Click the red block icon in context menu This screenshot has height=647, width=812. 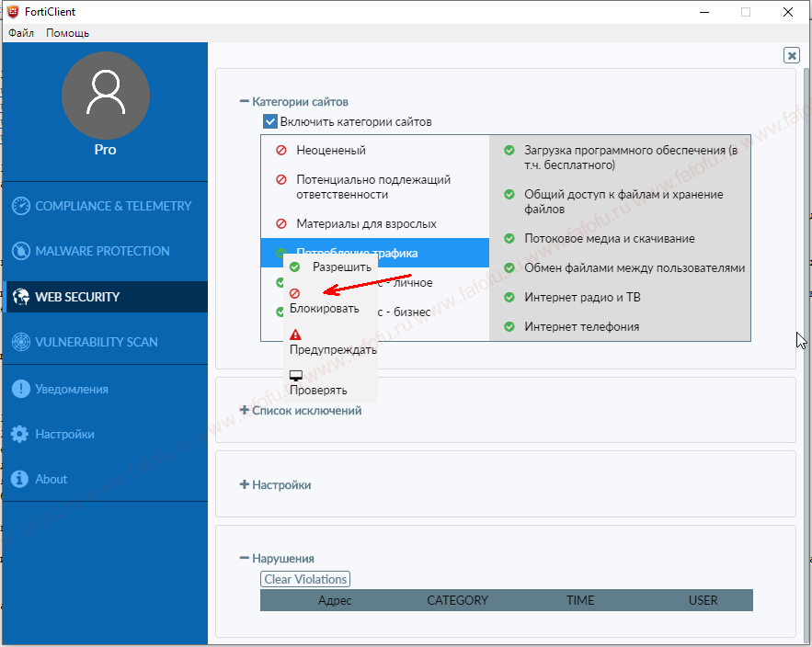294,293
